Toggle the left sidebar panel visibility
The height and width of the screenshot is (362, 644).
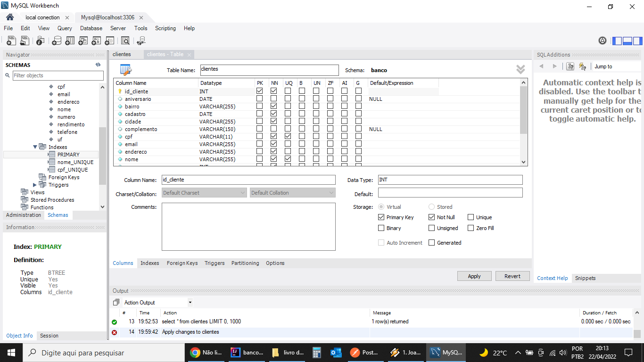point(617,41)
